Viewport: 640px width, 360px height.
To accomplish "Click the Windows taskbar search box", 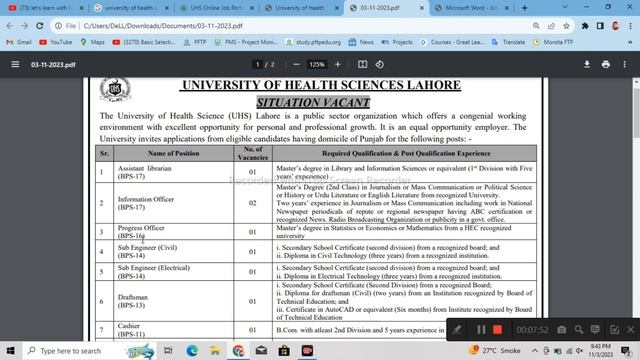I will click(x=90, y=351).
